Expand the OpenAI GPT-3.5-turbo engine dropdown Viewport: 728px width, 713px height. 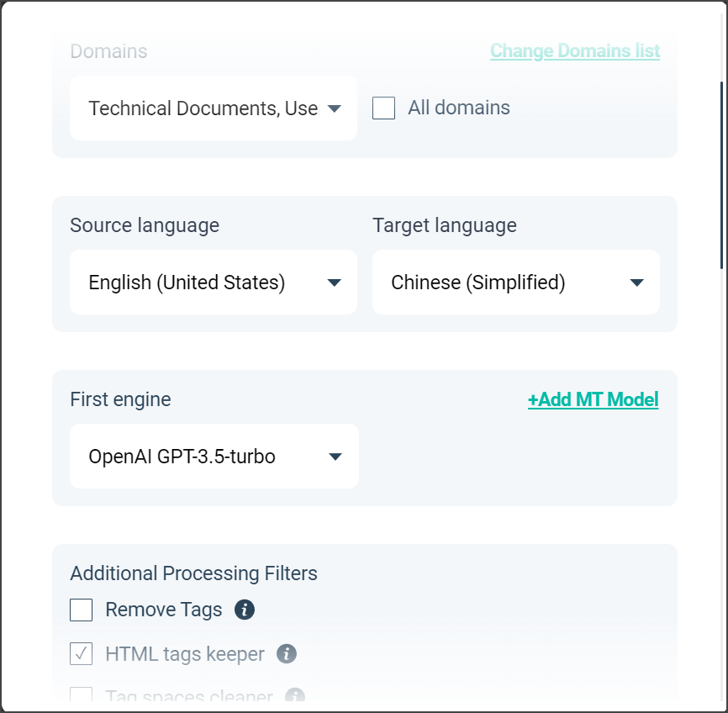click(182, 457)
